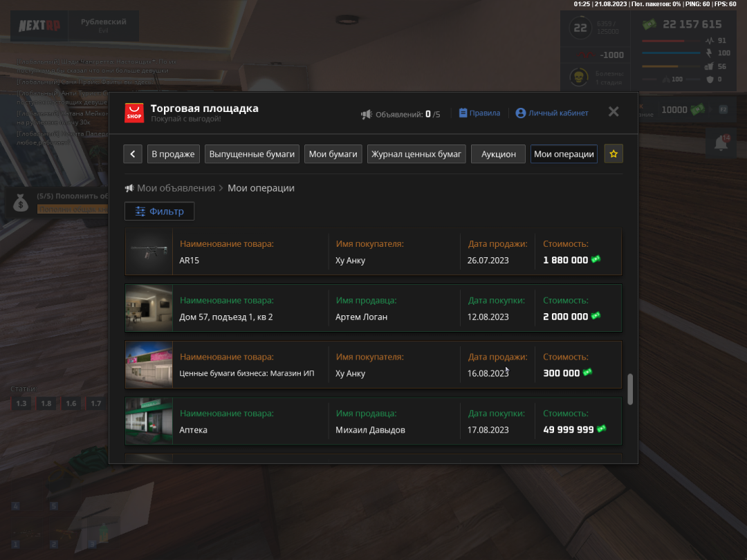
Task: Go to the Аукцион tab
Action: click(x=498, y=154)
